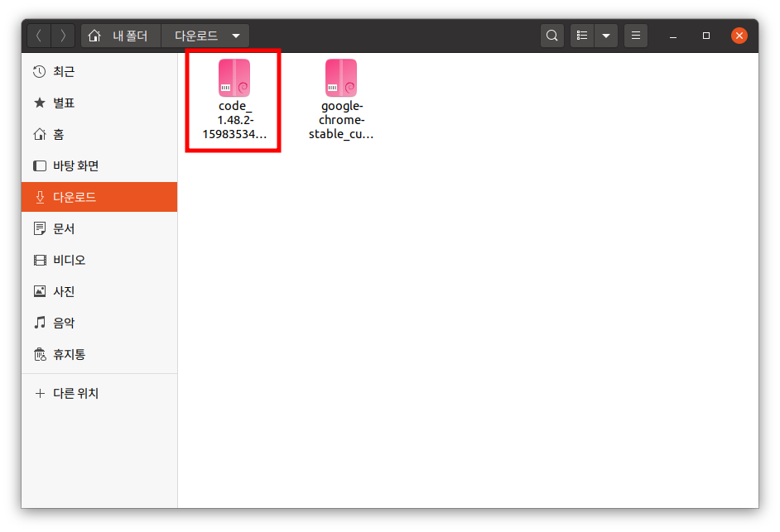Image resolution: width=780 pixels, height=532 pixels.
Task: Click the google-chrome-stable_cu… file name
Action: pos(341,120)
